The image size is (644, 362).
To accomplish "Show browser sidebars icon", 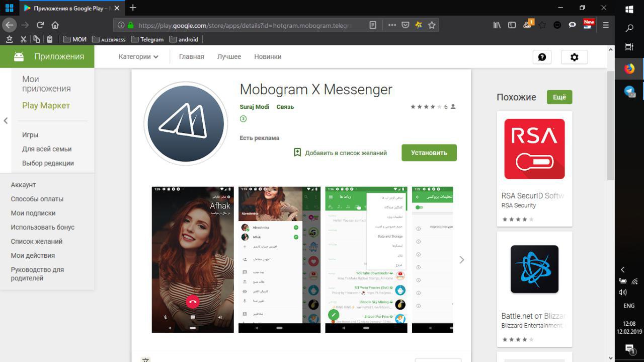I will 512,25.
